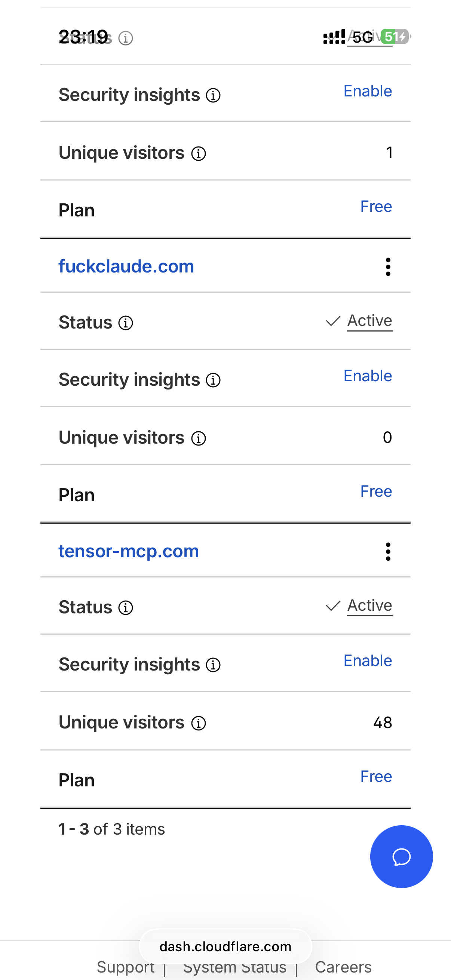Click the Active status link for fuckclaude.com
The width and height of the screenshot is (451, 980).
point(369,321)
